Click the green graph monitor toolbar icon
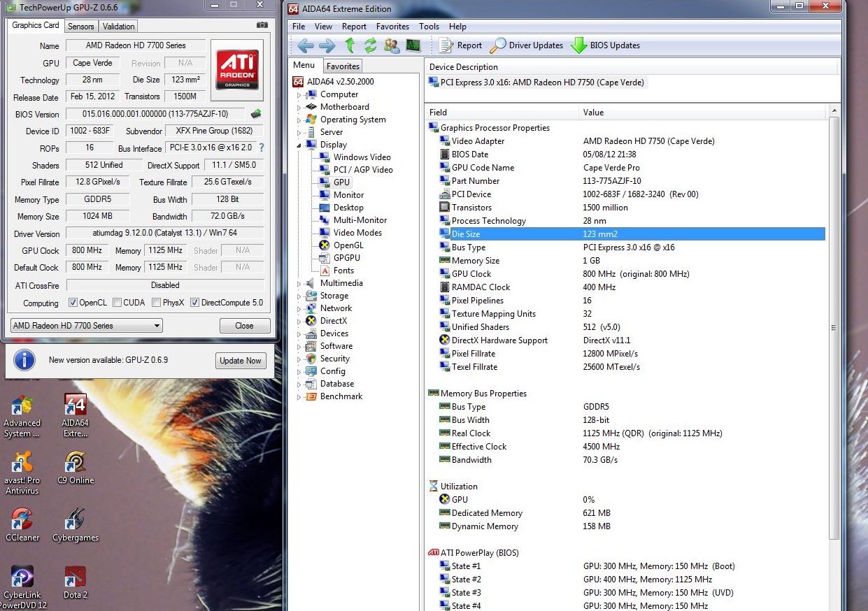The height and width of the screenshot is (611, 868). tap(413, 45)
